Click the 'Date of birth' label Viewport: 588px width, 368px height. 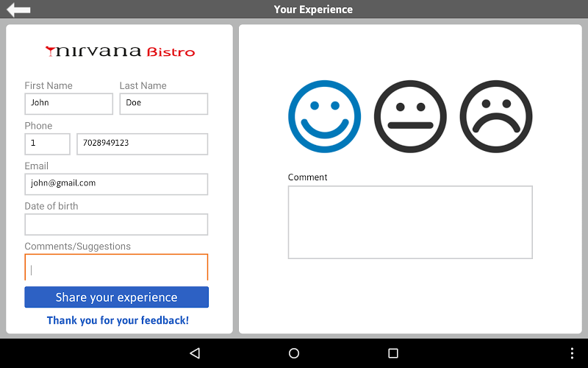coord(51,206)
